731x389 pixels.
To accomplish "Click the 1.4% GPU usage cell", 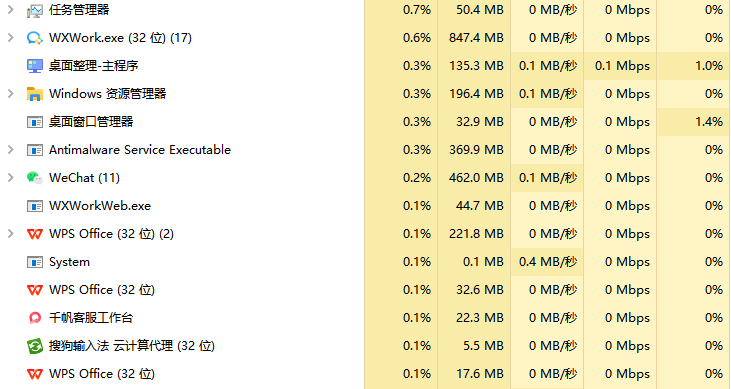I will click(x=694, y=122).
